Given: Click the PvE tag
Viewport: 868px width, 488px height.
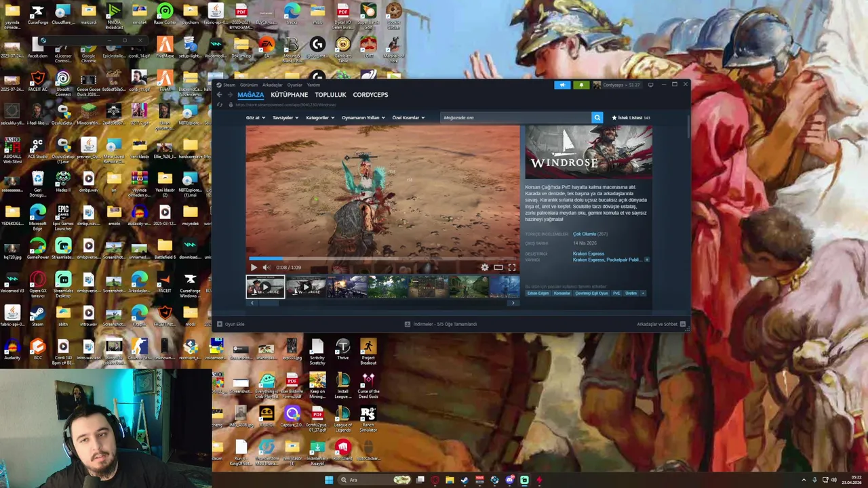Looking at the screenshot, I should [x=616, y=293].
